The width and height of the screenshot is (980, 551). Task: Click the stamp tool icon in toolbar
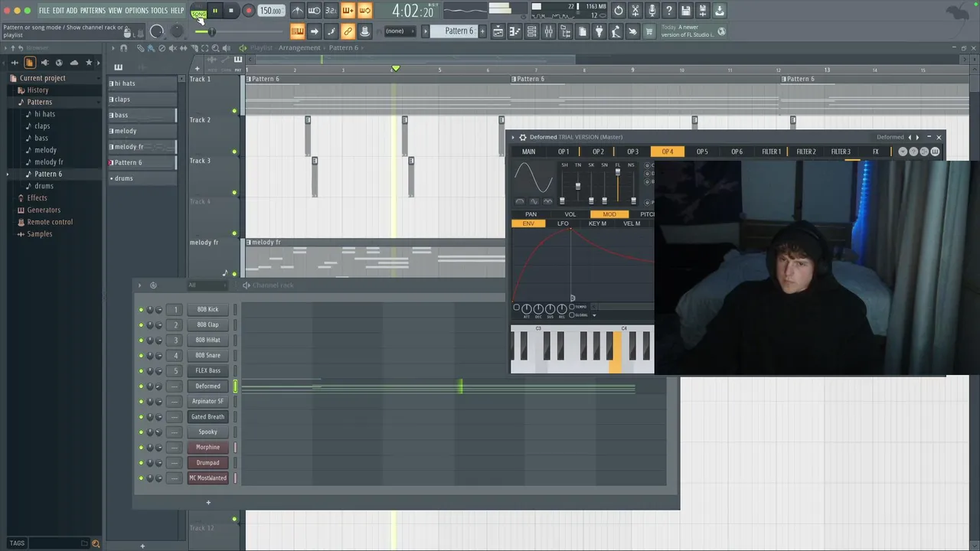click(364, 31)
